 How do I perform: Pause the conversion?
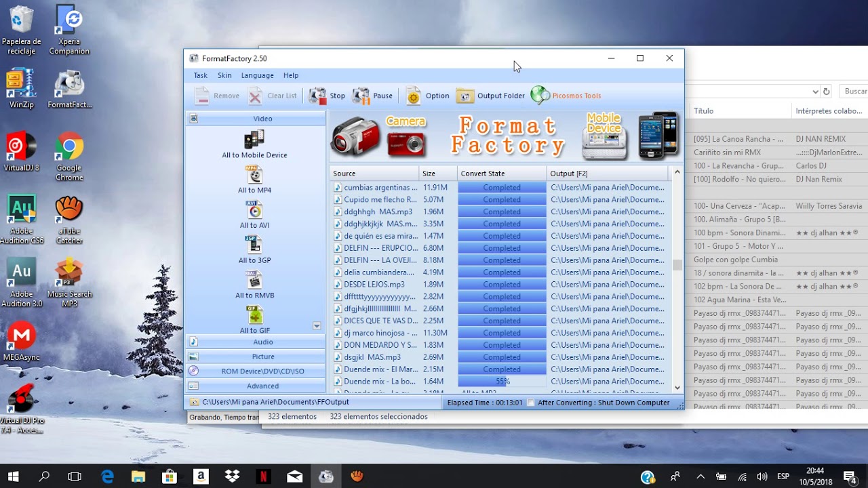(x=372, y=96)
